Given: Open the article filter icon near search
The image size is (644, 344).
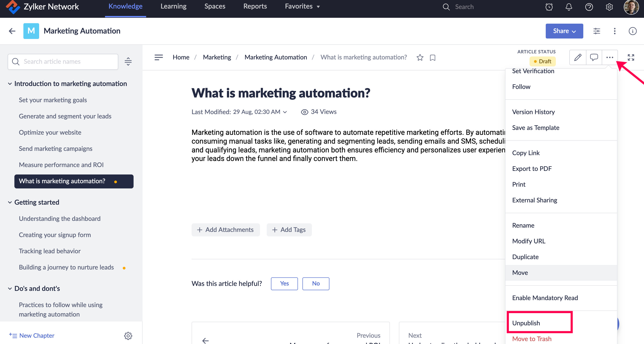Looking at the screenshot, I should (x=128, y=62).
